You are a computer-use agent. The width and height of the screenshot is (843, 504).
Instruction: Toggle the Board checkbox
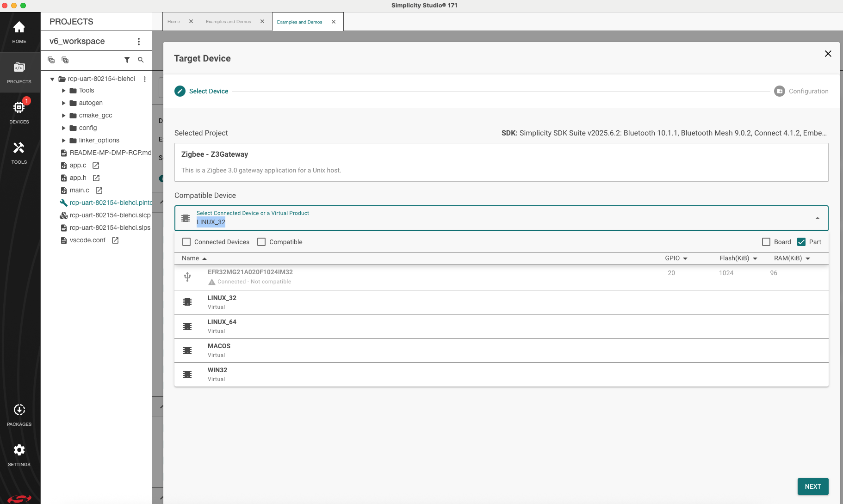click(x=766, y=242)
